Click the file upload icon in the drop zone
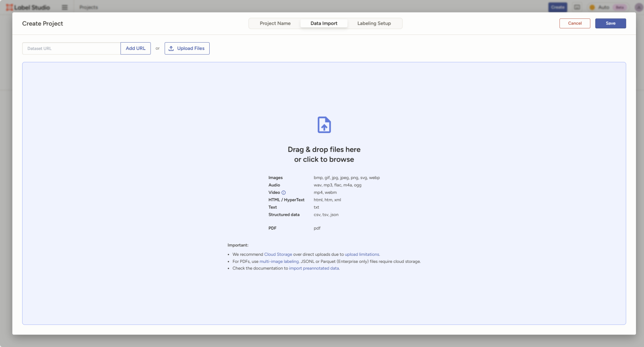Image resolution: width=644 pixels, height=347 pixels. tap(324, 125)
